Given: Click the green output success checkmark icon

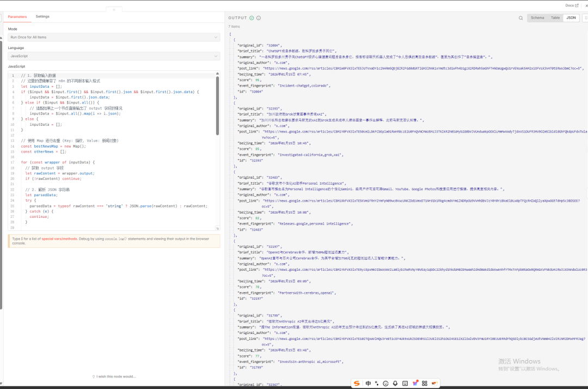Looking at the screenshot, I should [x=252, y=18].
